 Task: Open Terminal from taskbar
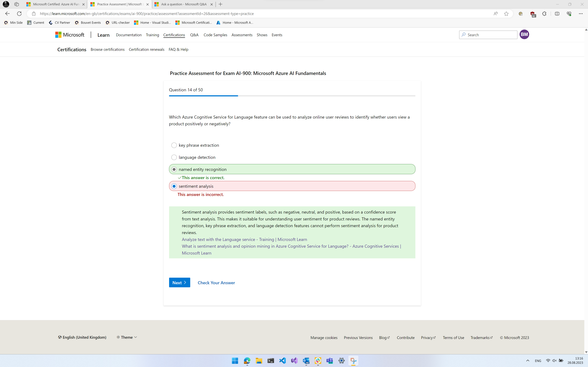tap(271, 361)
